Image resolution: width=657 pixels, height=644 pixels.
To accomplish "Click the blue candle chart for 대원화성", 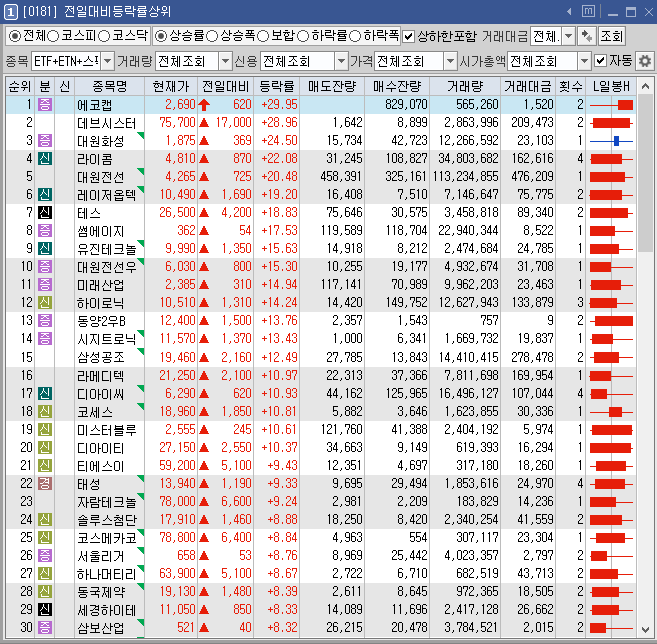I will 611,141.
